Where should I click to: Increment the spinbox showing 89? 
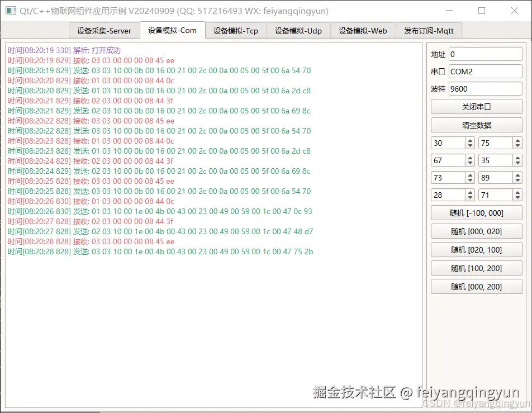click(517, 175)
